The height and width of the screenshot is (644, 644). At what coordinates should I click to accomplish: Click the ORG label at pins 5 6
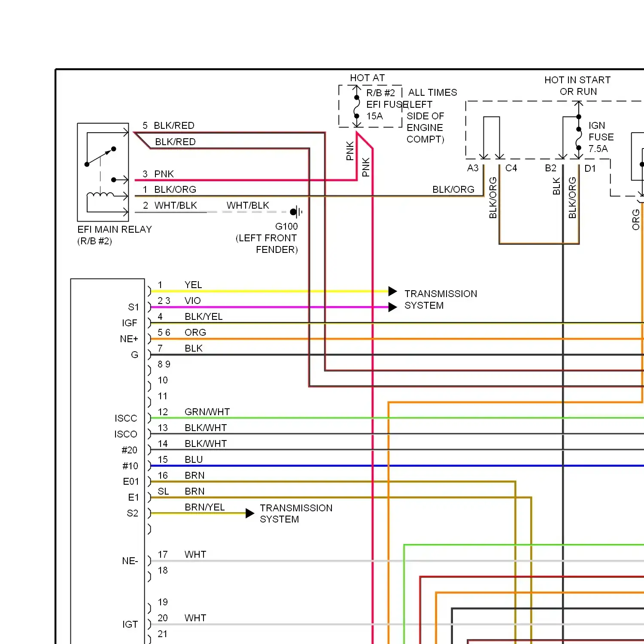(195, 332)
